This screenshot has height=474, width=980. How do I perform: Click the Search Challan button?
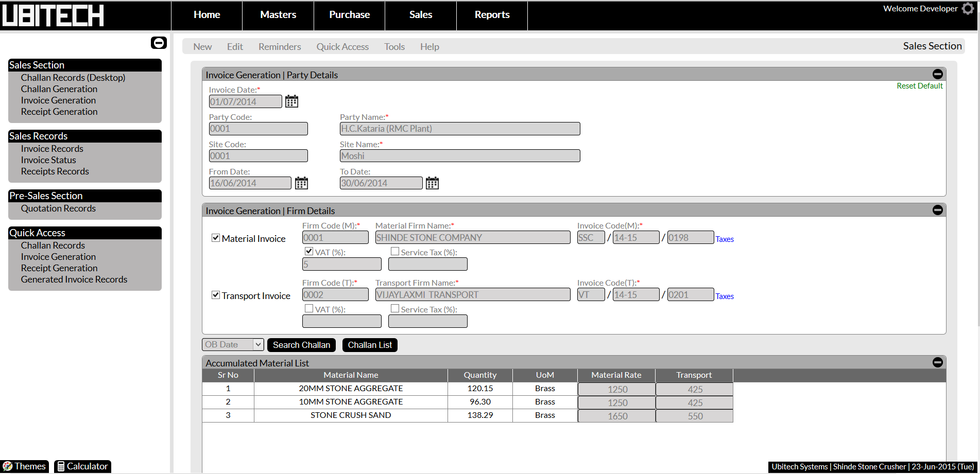click(301, 345)
